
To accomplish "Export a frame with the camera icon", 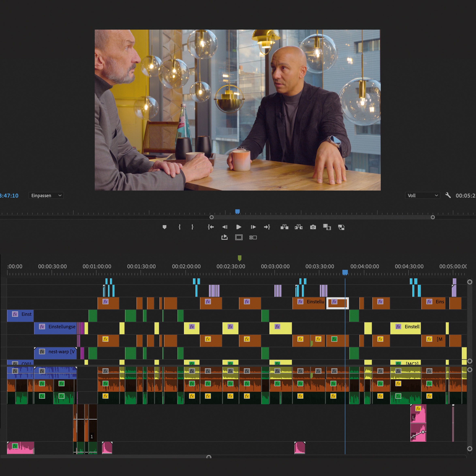I will (x=313, y=227).
